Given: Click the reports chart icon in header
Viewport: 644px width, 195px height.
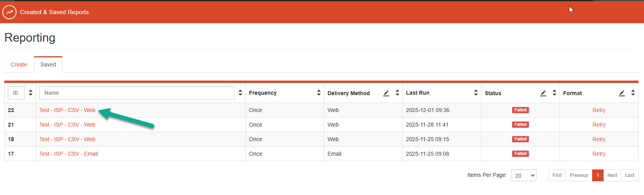Looking at the screenshot, I should tap(9, 12).
